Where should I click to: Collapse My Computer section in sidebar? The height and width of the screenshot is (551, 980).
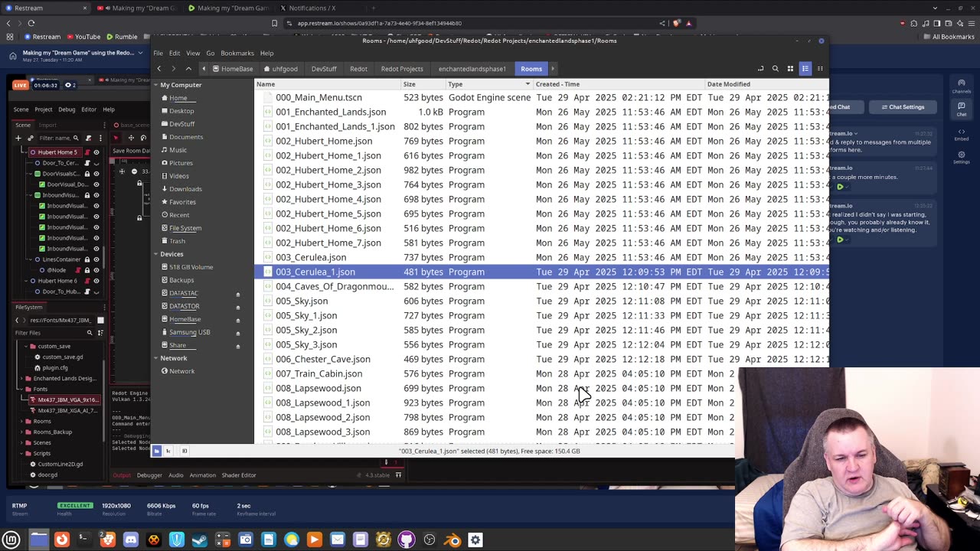[155, 85]
